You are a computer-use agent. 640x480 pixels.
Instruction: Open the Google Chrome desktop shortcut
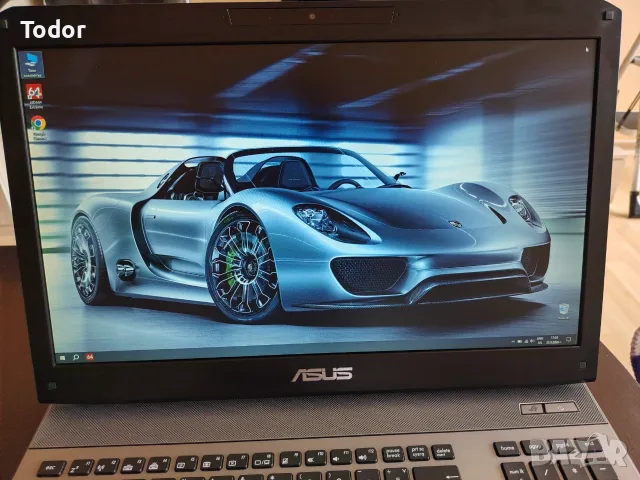click(x=39, y=128)
